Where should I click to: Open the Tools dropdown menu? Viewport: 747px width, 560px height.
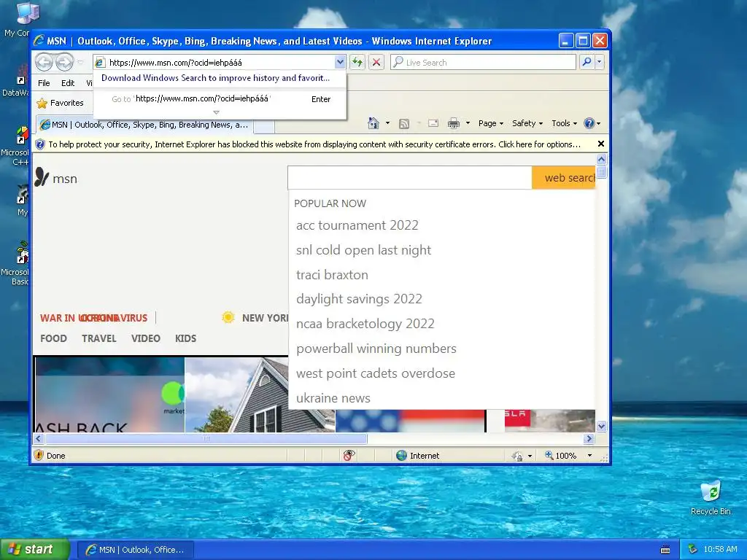[x=564, y=123]
